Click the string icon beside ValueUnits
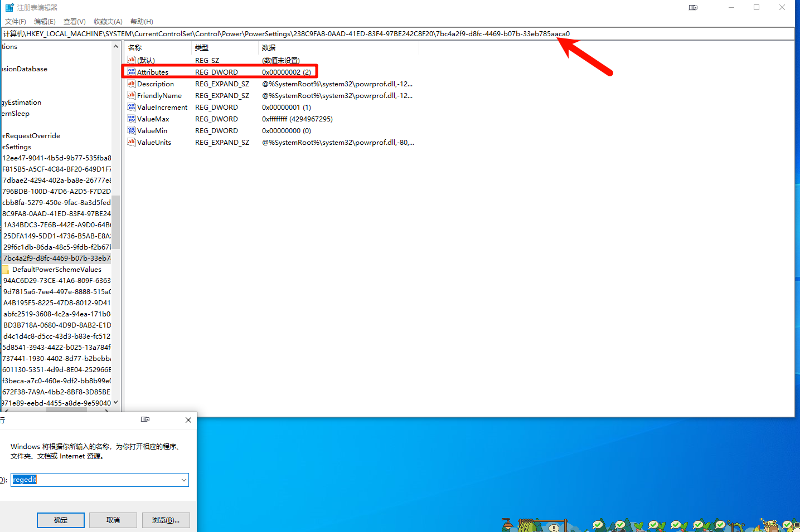Image resolution: width=800 pixels, height=532 pixels. pos(132,142)
